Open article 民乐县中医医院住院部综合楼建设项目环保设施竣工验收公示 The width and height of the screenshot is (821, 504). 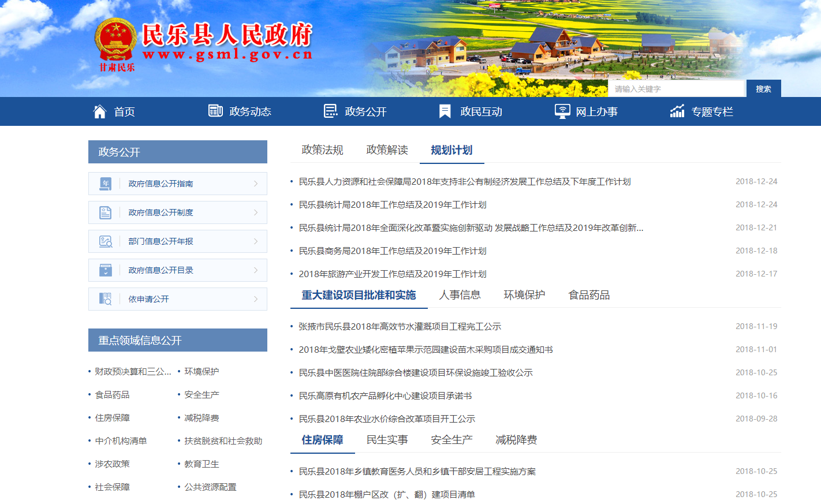point(416,372)
